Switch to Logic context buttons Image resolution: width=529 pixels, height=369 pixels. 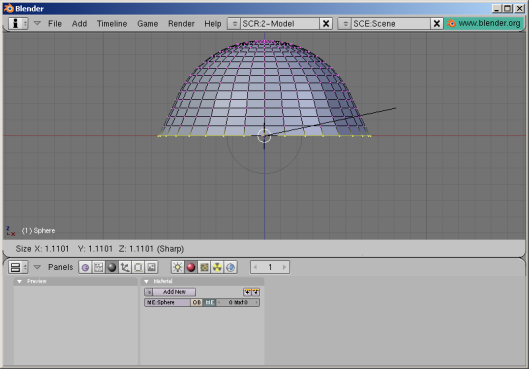(85, 267)
